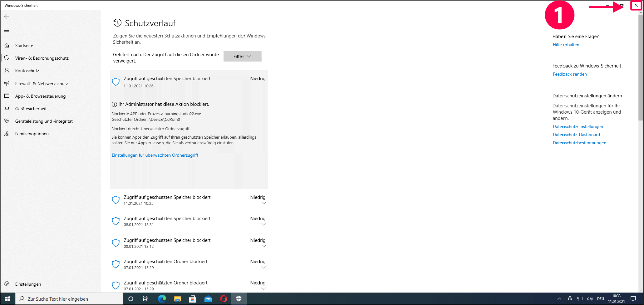The width and height of the screenshot is (644, 305).
Task: Open Familienoptionen people icon
Action: [7, 134]
